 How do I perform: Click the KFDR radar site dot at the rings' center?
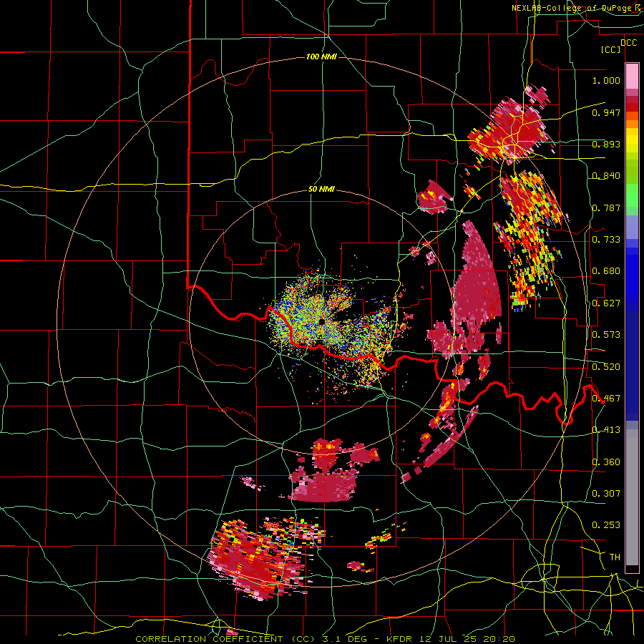coord(321,321)
